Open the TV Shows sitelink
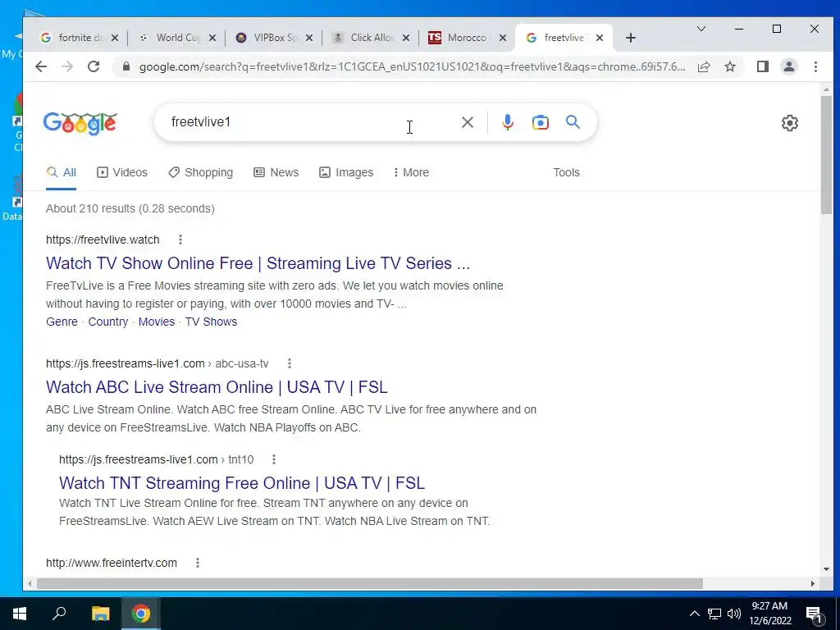 click(x=211, y=322)
